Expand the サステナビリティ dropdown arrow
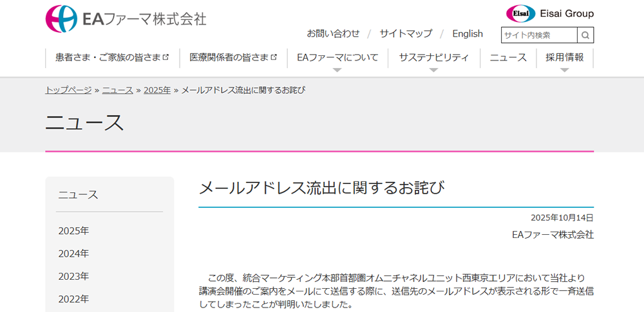This screenshot has height=312, width=644. pyautogui.click(x=433, y=69)
